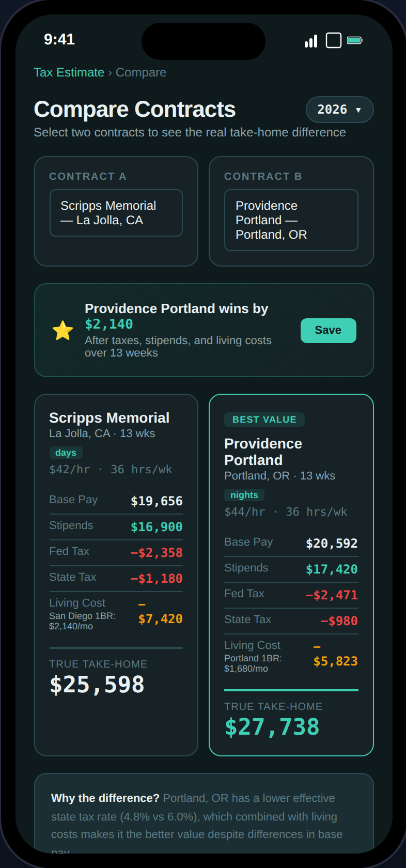Tap the Dynamic Island at the top

coord(203,41)
